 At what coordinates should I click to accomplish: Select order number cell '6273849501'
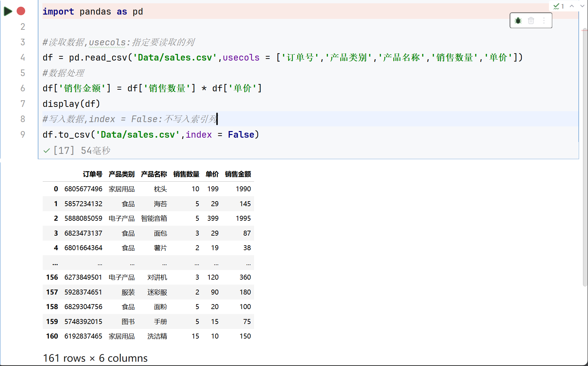pyautogui.click(x=83, y=277)
